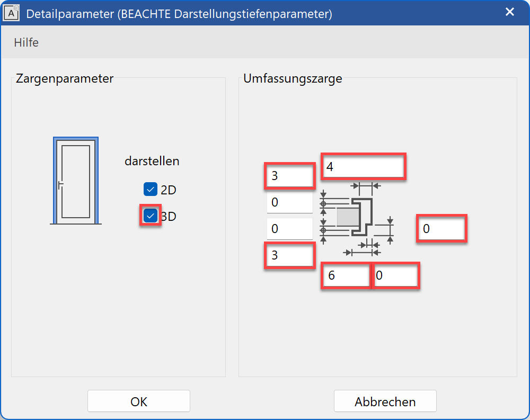Click the lower 0 field in left column
Image resolution: width=530 pixels, height=420 pixels.
pyautogui.click(x=289, y=229)
